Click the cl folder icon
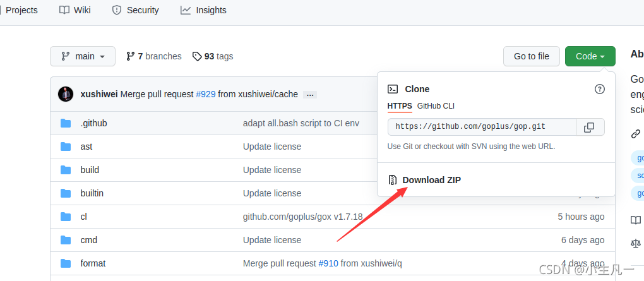This screenshot has height=281, width=644. point(66,217)
